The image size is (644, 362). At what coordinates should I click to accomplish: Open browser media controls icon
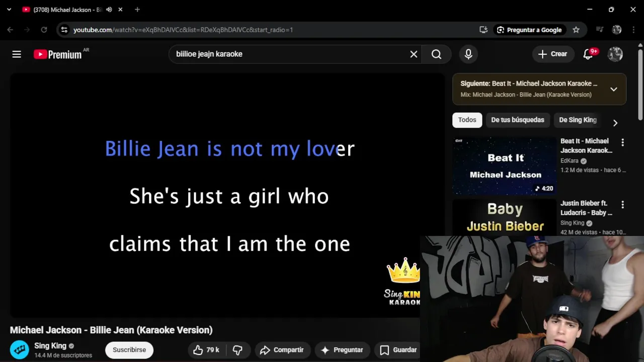(599, 30)
